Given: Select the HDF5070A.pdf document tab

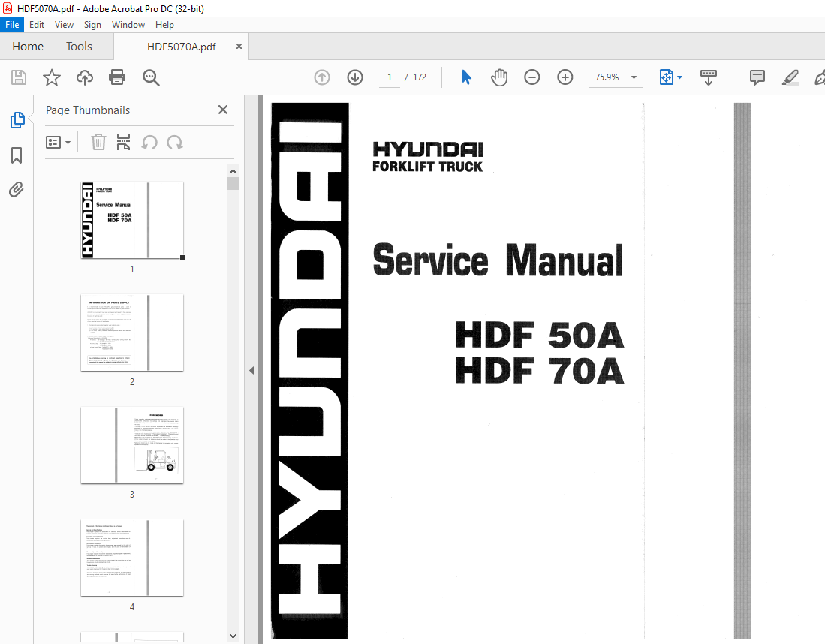Looking at the screenshot, I should pyautogui.click(x=182, y=47).
